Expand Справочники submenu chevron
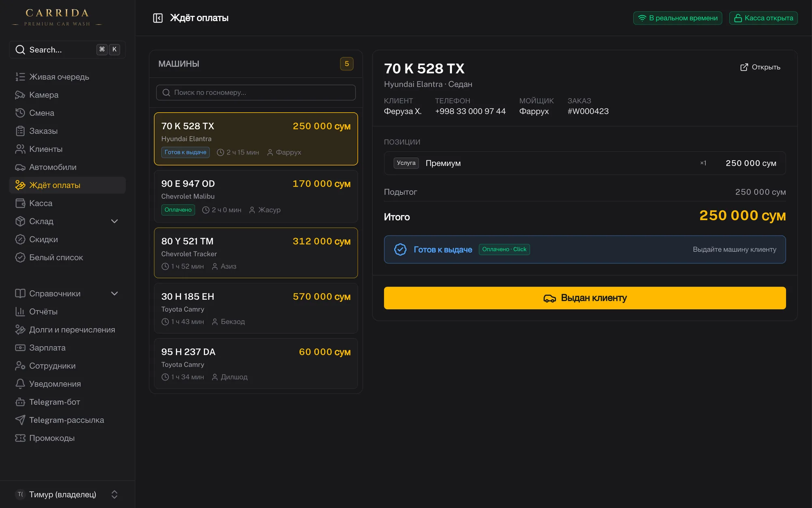Screen dimensions: 812x508 [114, 293]
